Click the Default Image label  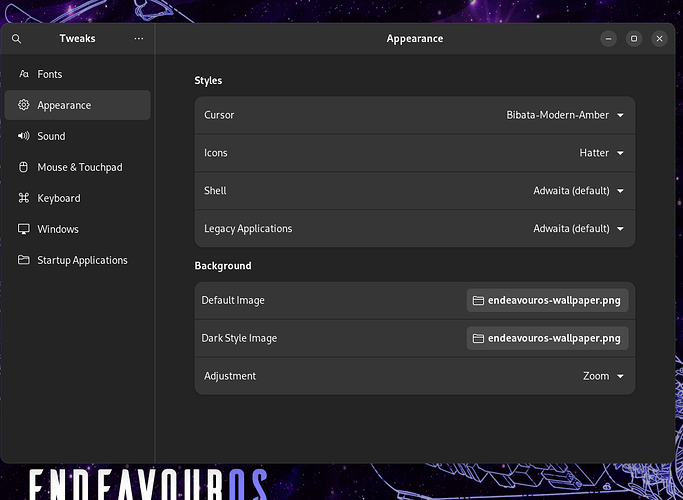point(233,301)
